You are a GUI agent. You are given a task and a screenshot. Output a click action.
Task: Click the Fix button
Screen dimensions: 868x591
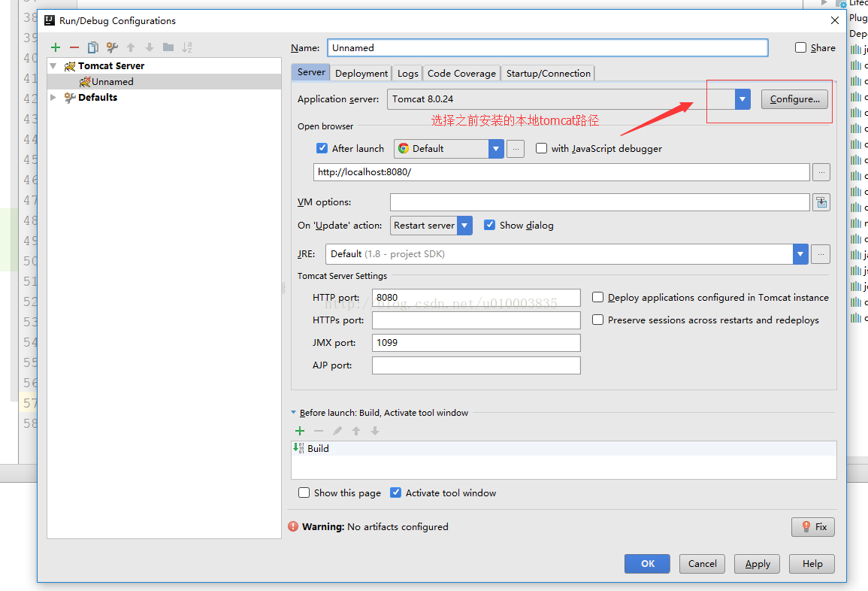point(812,527)
